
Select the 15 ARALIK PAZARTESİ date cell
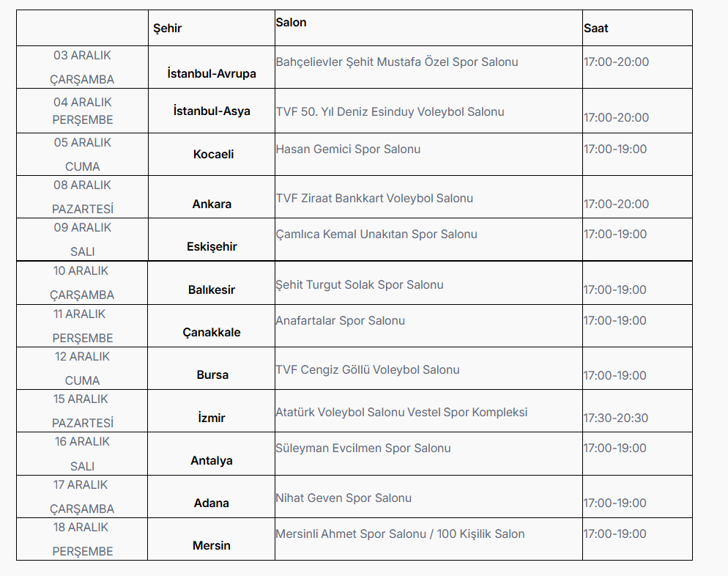pos(83,411)
